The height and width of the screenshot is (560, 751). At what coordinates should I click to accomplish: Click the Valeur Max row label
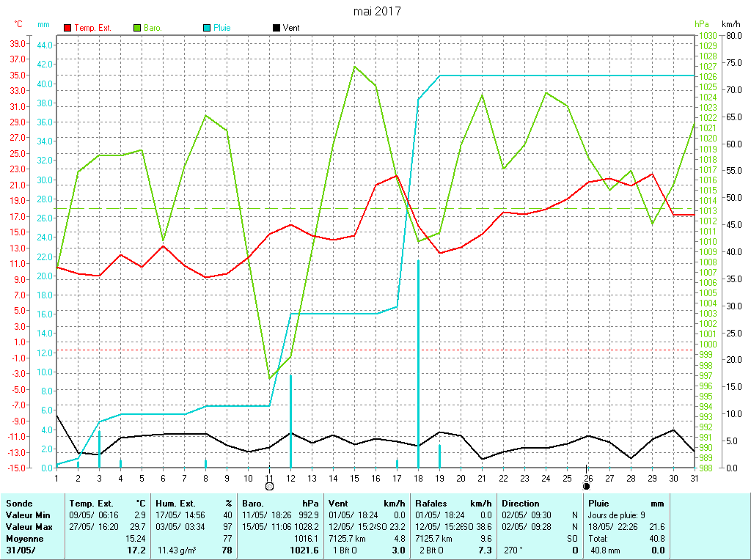coord(29,527)
